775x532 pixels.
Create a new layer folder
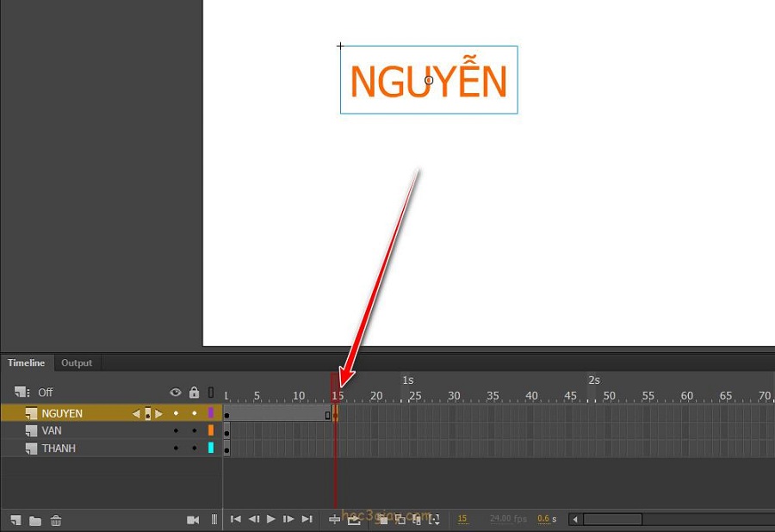[35, 520]
